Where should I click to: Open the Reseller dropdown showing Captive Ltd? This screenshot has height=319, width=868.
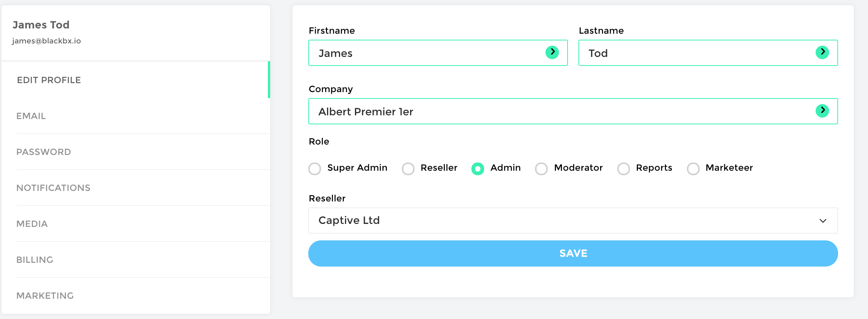coord(573,221)
